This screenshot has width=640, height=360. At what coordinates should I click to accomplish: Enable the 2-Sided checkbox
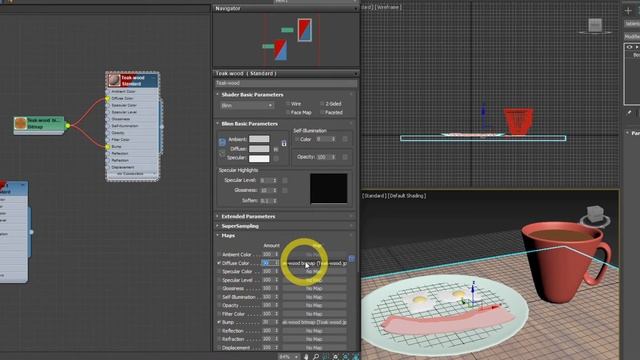click(x=322, y=104)
